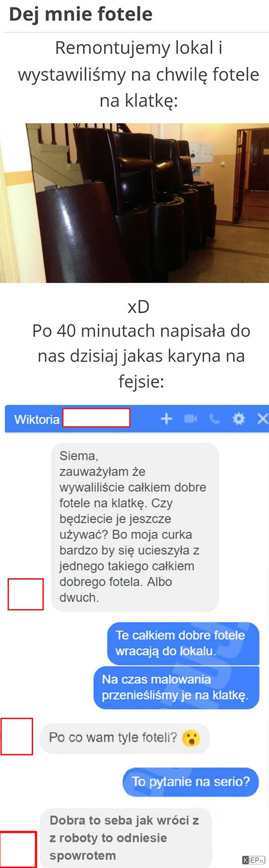This screenshot has height=868, width=269.
Task: Select the 'Dobra to seba jak wróci' message
Action: pos(126,838)
